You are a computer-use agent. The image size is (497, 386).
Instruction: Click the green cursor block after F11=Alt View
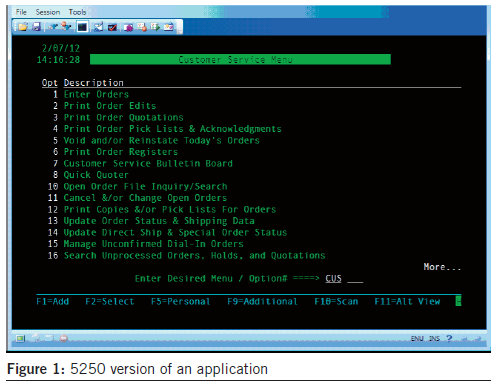459,301
